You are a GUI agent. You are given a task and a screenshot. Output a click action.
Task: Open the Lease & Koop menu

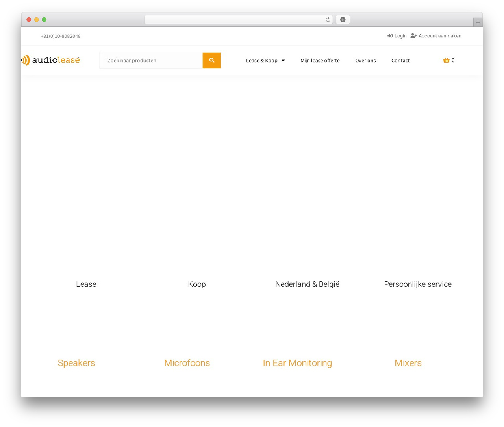click(262, 61)
